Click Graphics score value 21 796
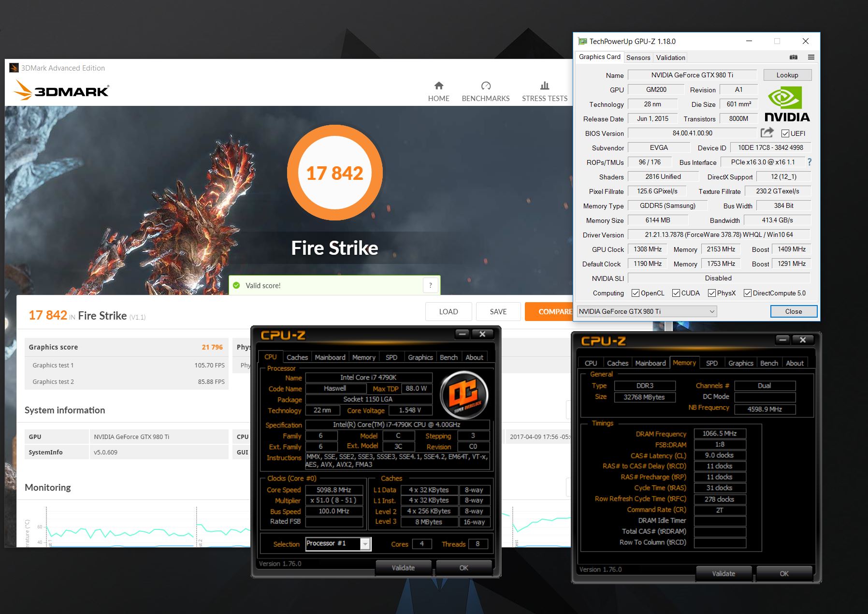The image size is (868, 614). click(x=212, y=347)
